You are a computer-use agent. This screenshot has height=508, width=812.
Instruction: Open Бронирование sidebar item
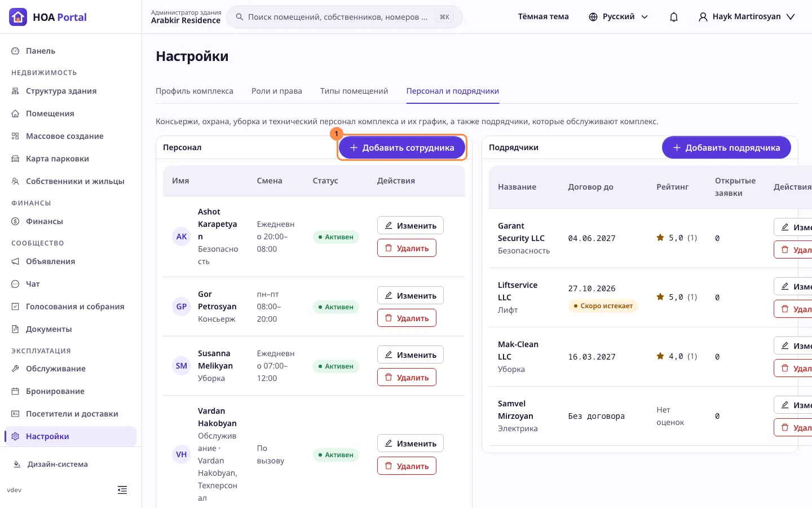coord(70,391)
